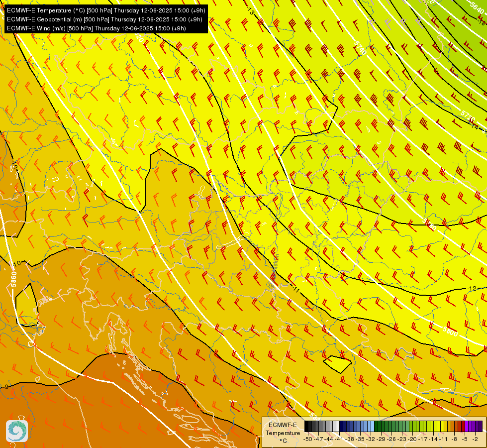The width and height of the screenshot is (487, 448).
Task: Click the 5800 geopotential contour label
Action: [x=450, y=332]
